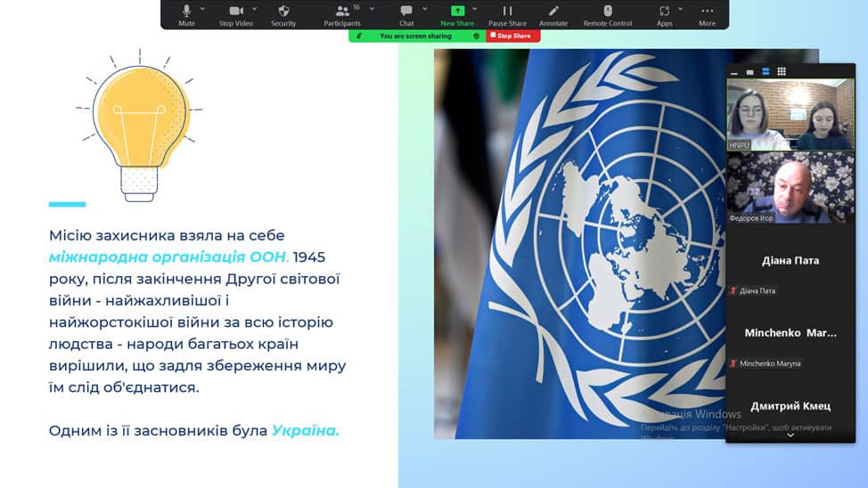Screen dimensions: 868x488
Task: Select the Діана Пата participant tile
Action: click(790, 261)
